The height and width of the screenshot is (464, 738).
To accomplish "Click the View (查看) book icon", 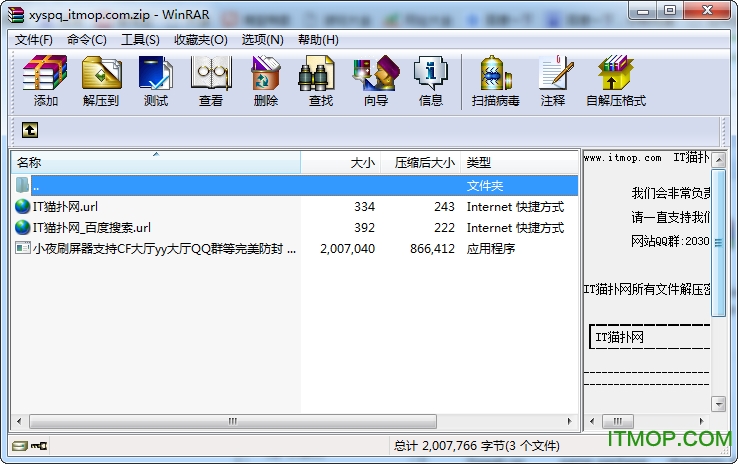I will tap(211, 73).
